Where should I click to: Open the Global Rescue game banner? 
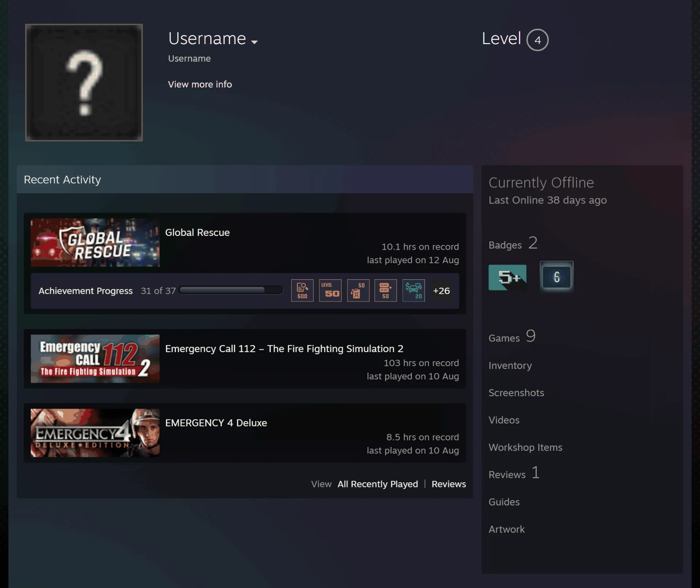click(x=95, y=242)
